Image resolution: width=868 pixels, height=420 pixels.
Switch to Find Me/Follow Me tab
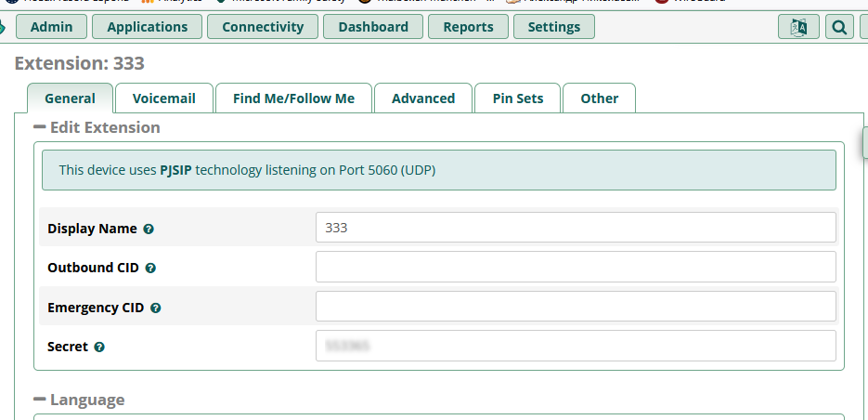(293, 98)
